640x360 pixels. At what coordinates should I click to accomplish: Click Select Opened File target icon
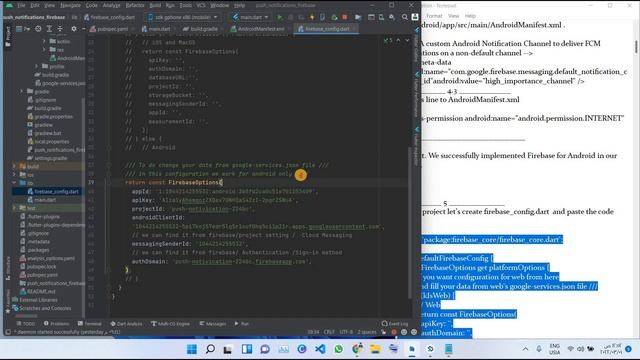[38, 29]
